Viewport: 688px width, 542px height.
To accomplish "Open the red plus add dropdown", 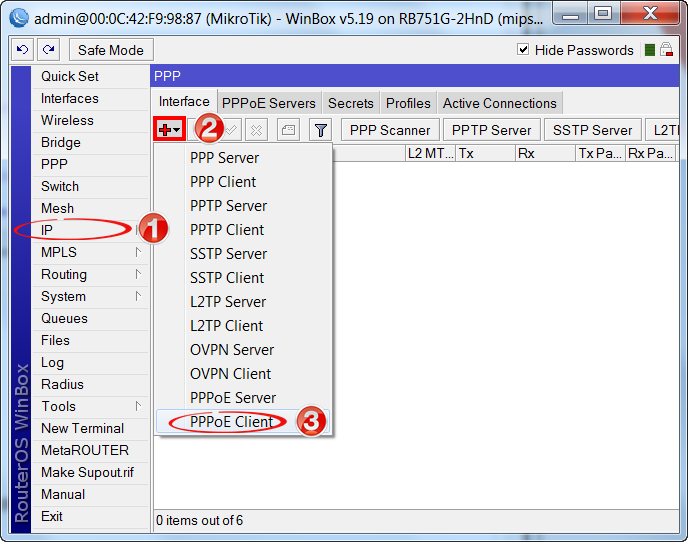I will 168,130.
